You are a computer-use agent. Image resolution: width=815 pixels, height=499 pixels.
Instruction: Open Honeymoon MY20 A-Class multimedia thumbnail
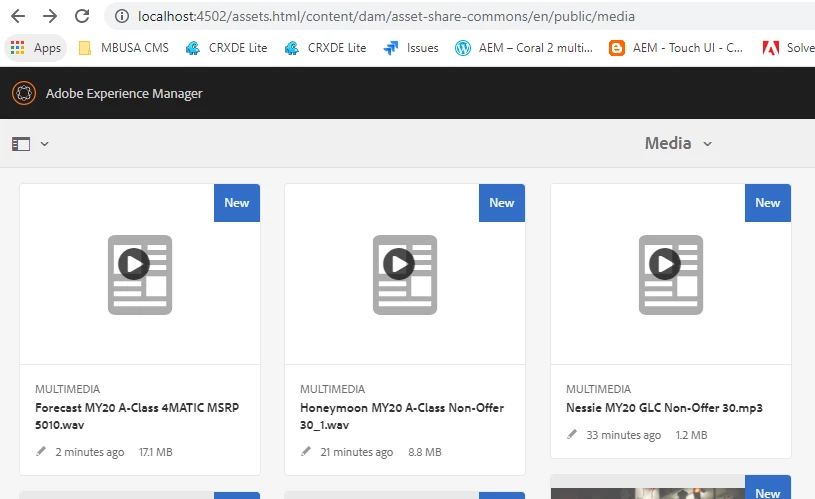pos(405,274)
